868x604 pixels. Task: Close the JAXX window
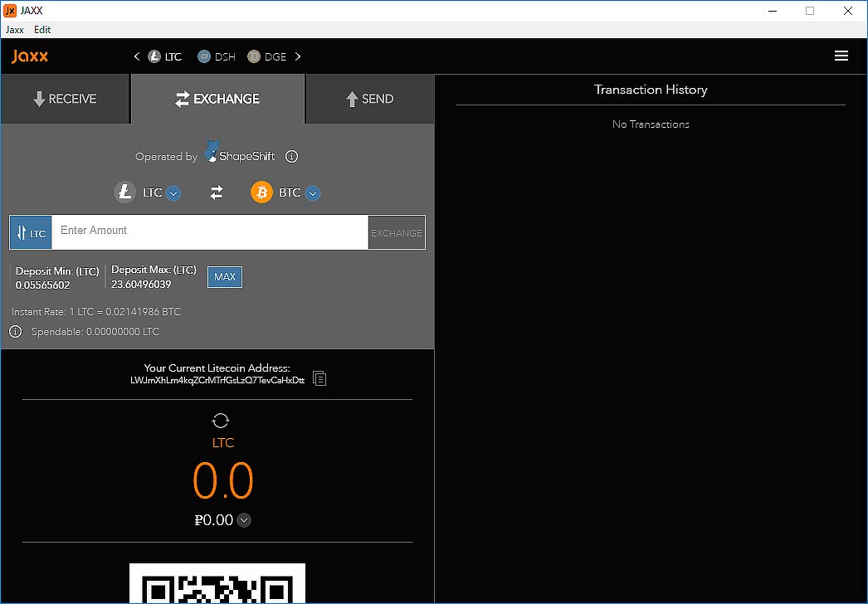(847, 11)
